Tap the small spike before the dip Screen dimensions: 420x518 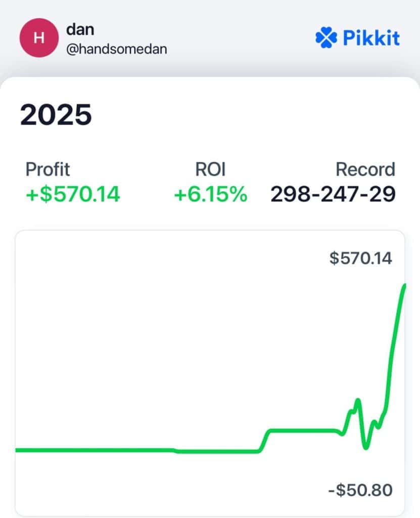(x=358, y=401)
